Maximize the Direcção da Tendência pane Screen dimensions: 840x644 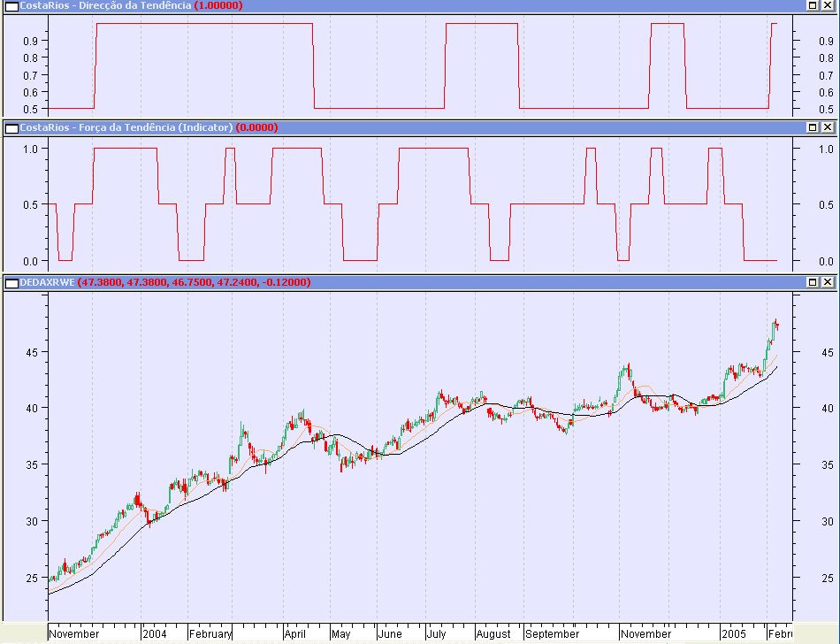[812, 5]
